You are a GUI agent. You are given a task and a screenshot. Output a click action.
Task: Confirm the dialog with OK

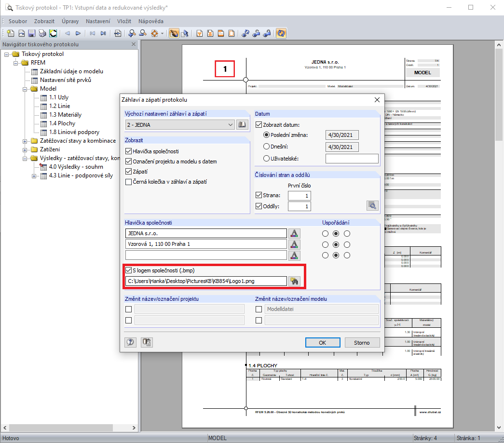322,342
